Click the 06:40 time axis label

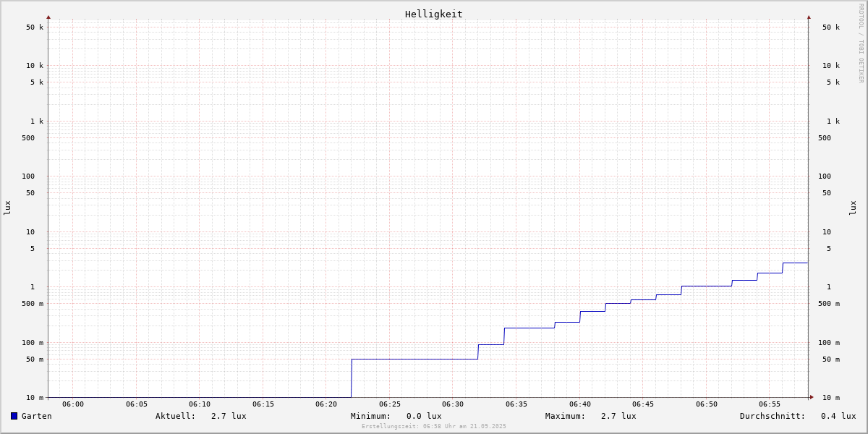pos(579,404)
